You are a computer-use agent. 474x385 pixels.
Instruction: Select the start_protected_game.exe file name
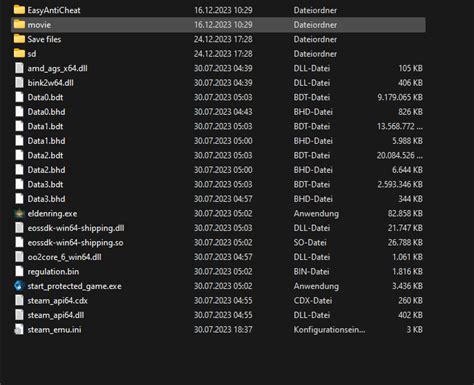tap(74, 286)
